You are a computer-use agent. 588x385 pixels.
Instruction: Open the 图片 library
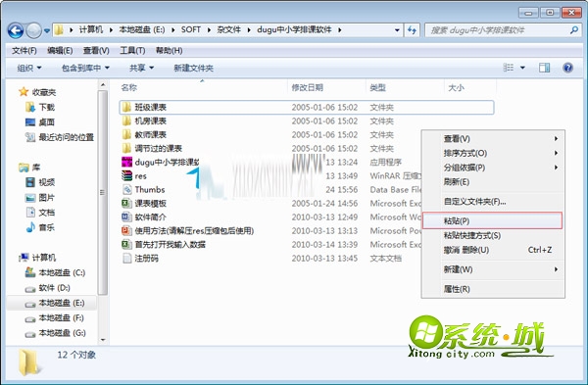pyautogui.click(x=40, y=197)
